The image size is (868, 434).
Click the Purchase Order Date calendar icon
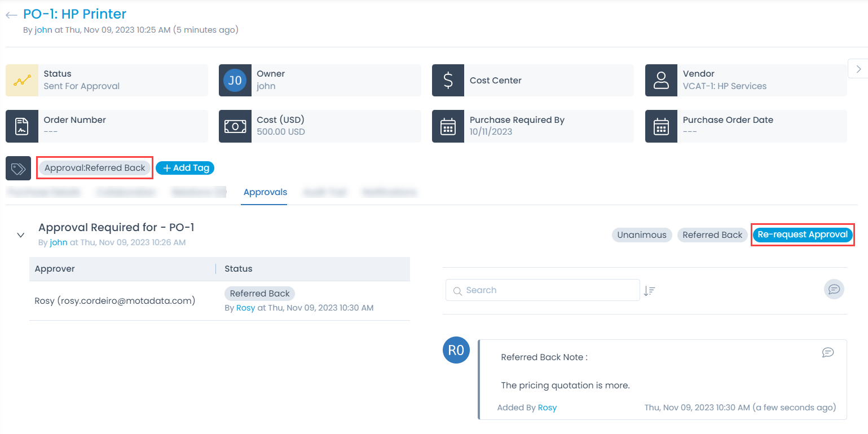point(661,126)
